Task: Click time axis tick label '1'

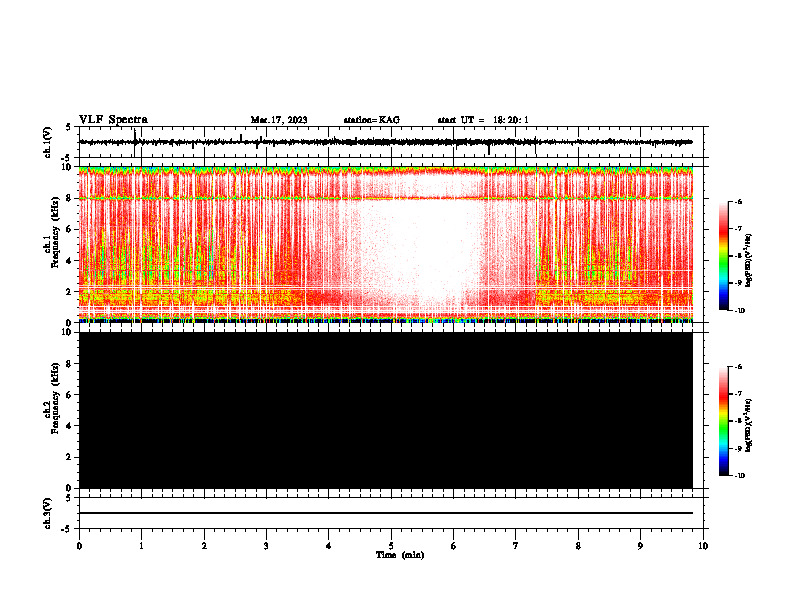Action: click(141, 546)
